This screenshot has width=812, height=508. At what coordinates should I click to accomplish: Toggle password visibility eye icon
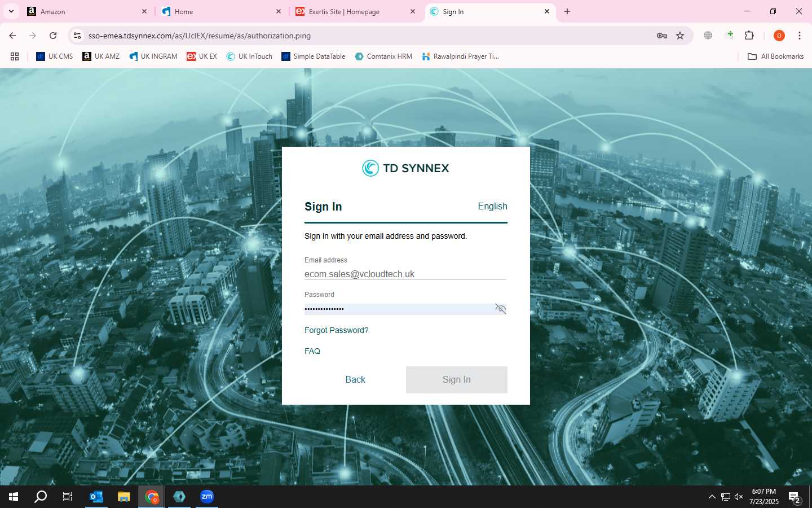(500, 308)
